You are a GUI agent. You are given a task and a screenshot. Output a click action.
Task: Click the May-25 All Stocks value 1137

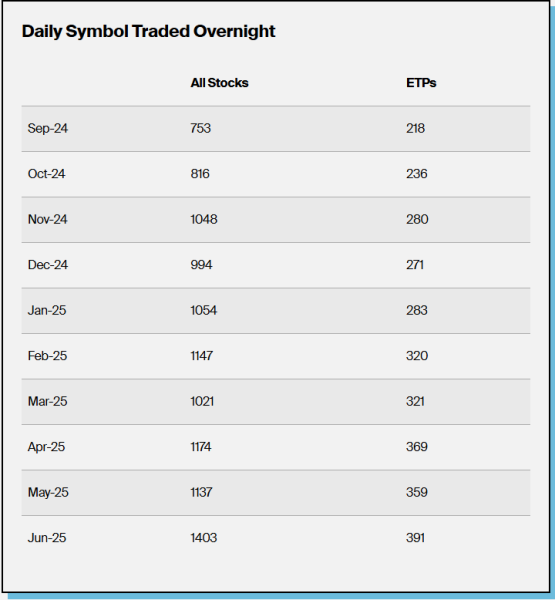coord(201,492)
